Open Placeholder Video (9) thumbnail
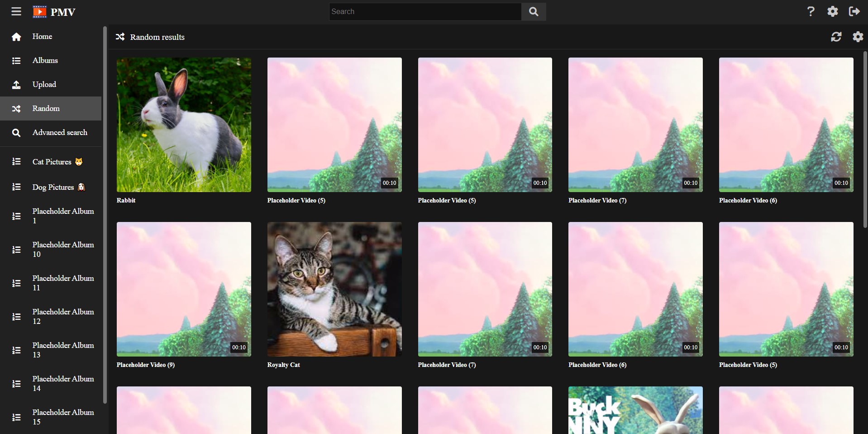 pos(184,289)
